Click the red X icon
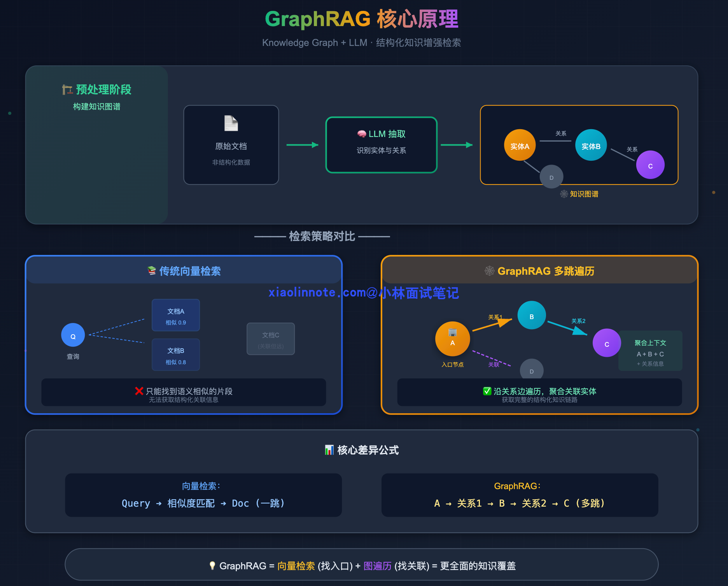 click(x=139, y=391)
